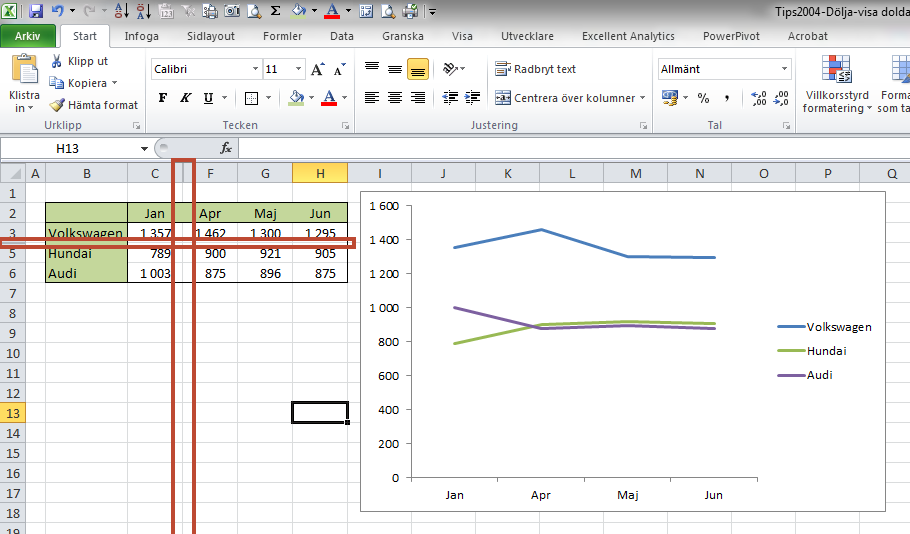
Task: Open the Kopiera dropdown arrow
Action: (114, 83)
